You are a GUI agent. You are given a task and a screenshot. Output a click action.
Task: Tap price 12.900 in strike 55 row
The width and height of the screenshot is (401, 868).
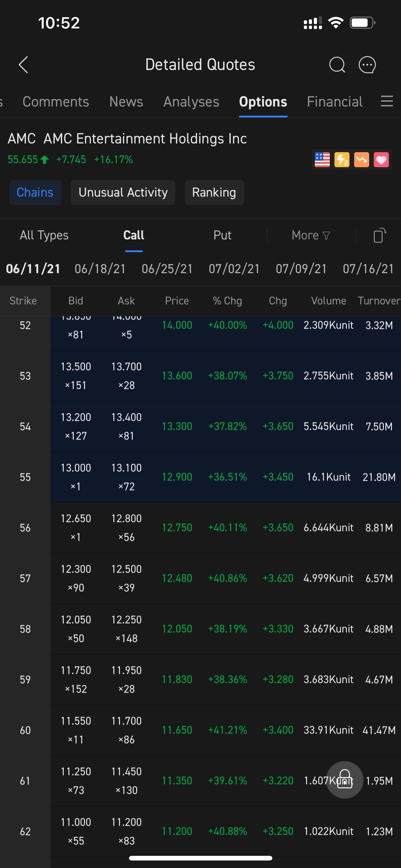[x=177, y=477]
